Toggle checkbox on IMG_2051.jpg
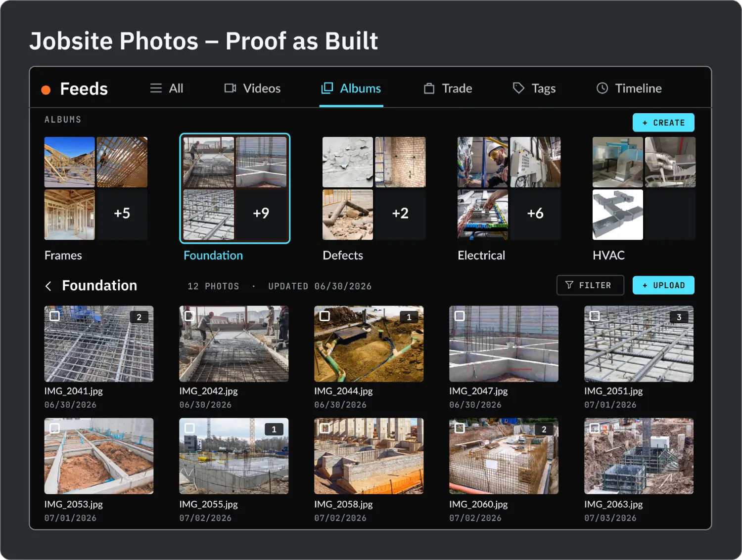742x560 pixels. pyautogui.click(x=595, y=316)
